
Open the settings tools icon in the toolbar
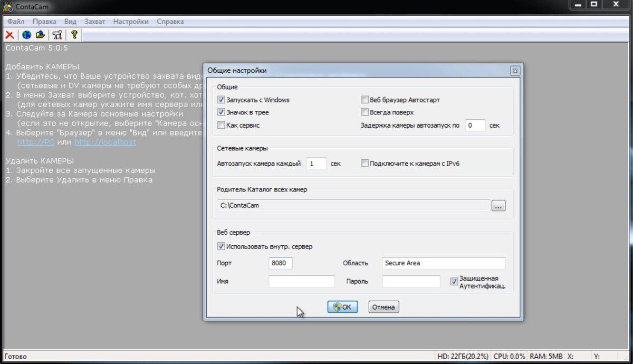point(57,35)
